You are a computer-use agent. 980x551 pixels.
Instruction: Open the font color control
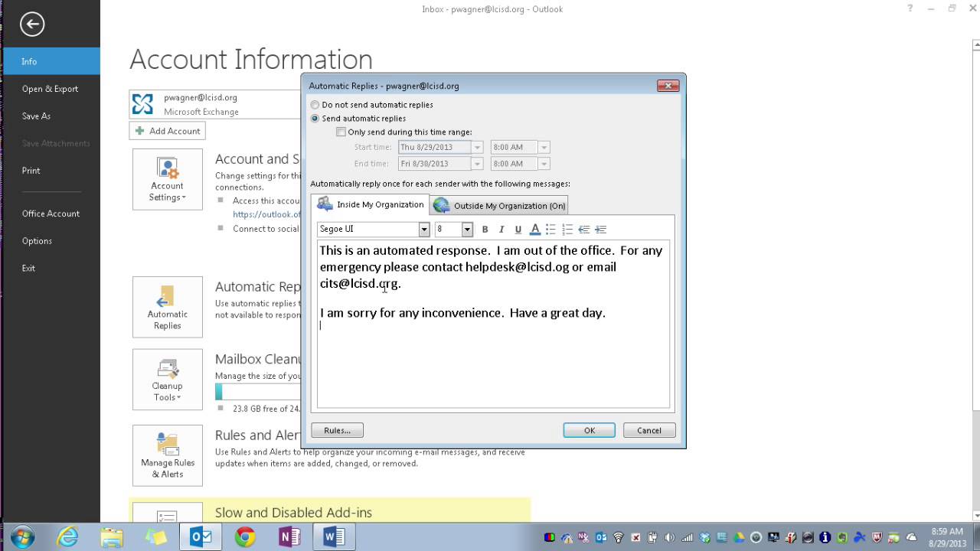coord(535,229)
